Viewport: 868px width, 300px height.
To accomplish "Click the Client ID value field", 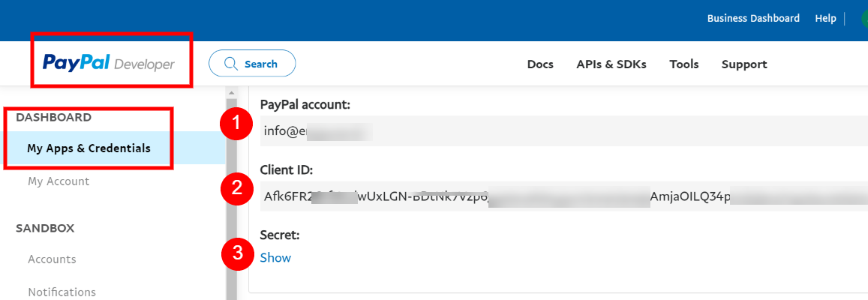I will coord(564,196).
